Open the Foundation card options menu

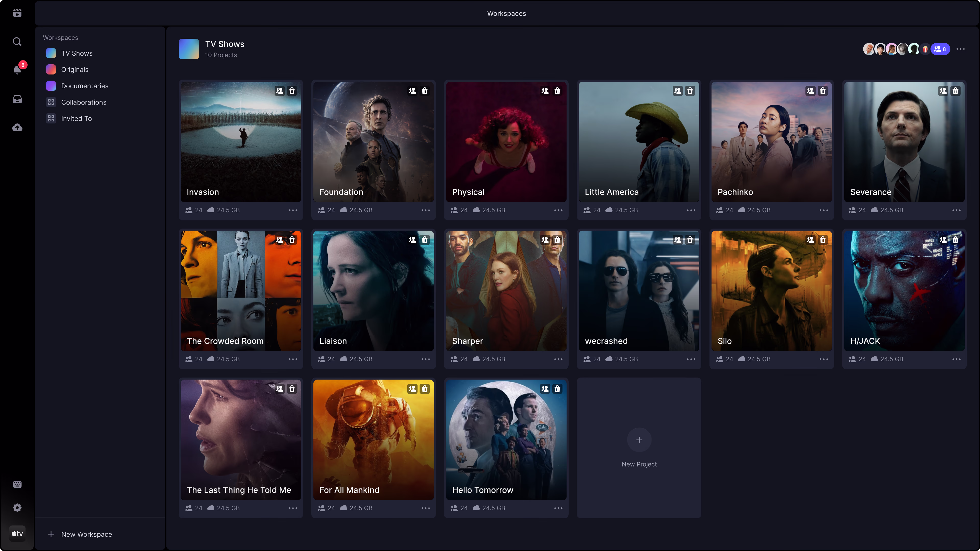coord(425,210)
